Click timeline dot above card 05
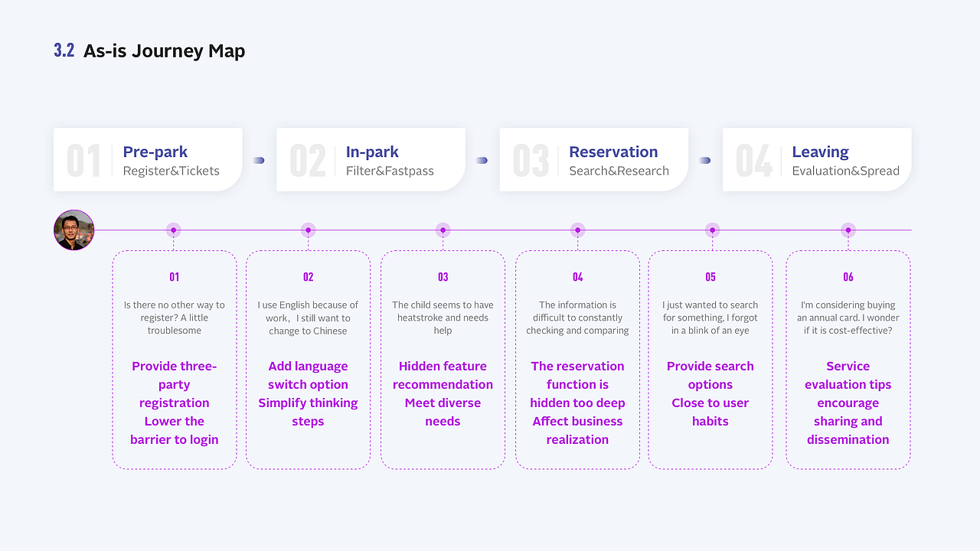Screen dimensions: 980x551 click(x=712, y=230)
